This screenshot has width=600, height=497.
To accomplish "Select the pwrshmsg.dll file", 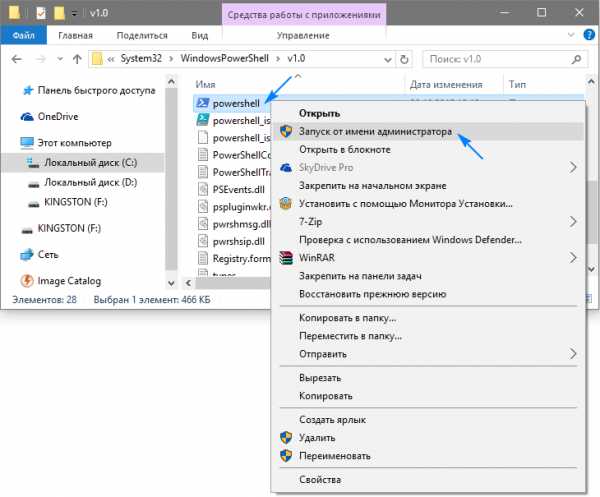I will click(241, 224).
